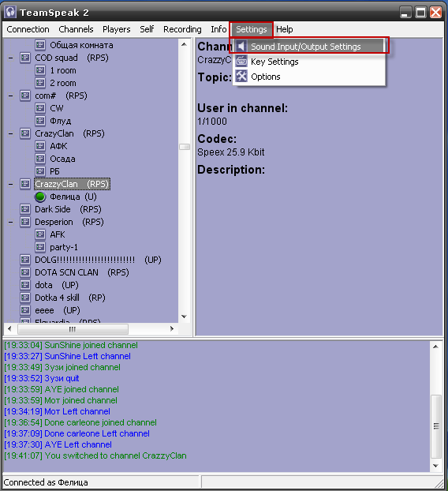
Task: Click green player status light for Фелица
Action: pos(40,197)
